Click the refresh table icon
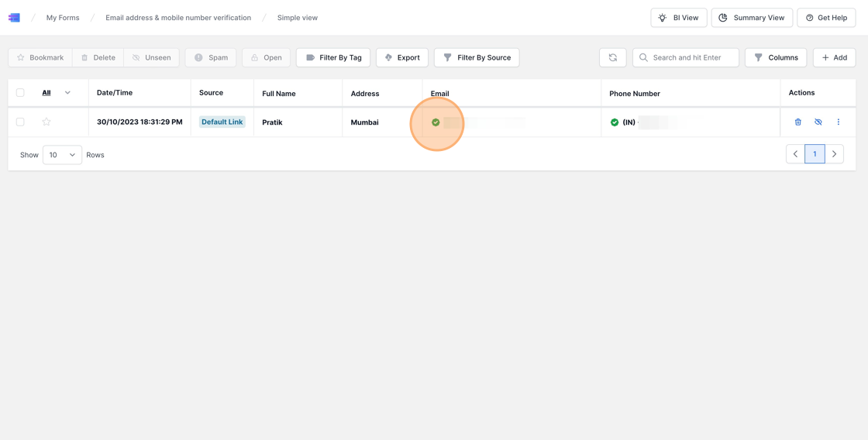 [612, 57]
